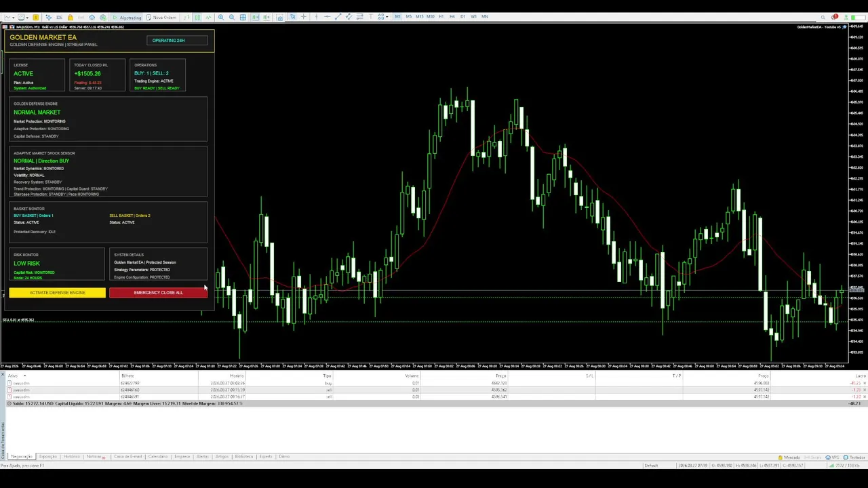868x488 pixels.
Task: Switch to H4 timeframe
Action: click(452, 17)
